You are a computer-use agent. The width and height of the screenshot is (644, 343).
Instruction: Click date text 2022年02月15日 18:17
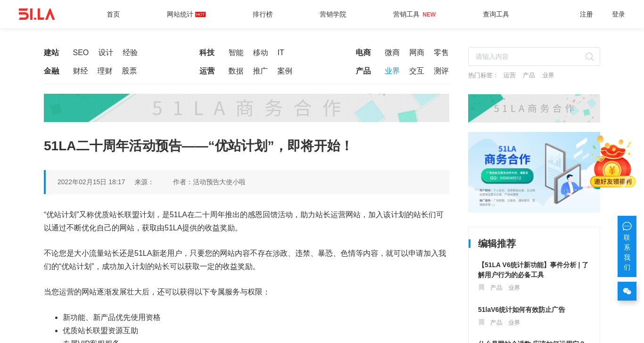click(91, 182)
